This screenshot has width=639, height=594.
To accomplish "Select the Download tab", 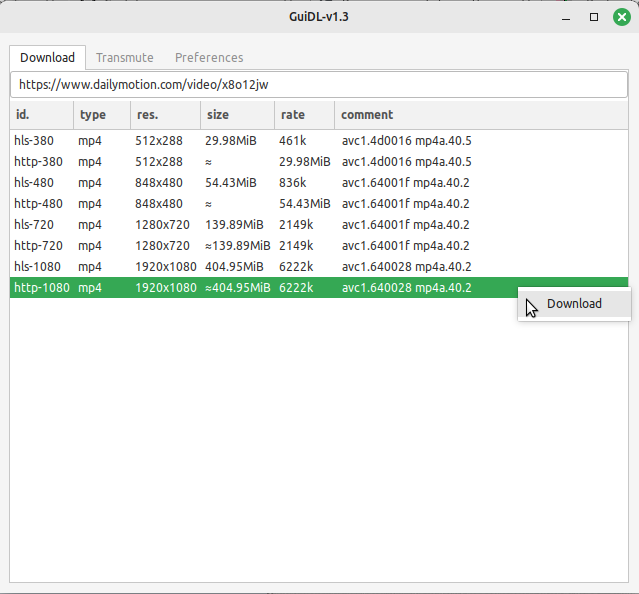I will 47,58.
